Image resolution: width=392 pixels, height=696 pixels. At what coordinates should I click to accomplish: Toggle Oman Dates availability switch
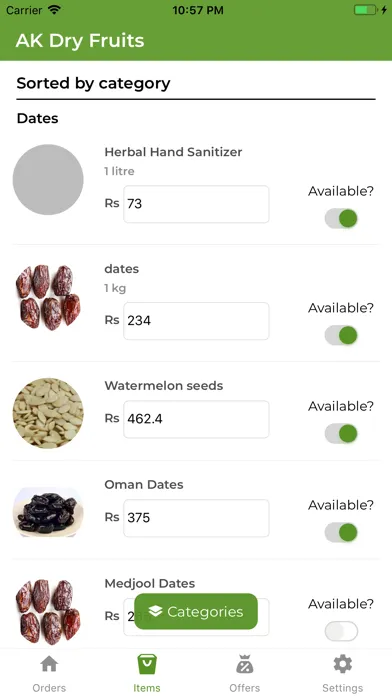tap(341, 532)
